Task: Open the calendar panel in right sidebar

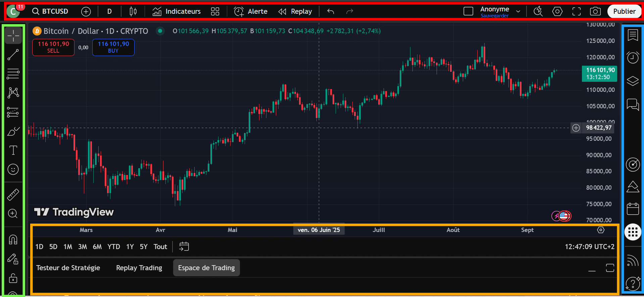Action: pyautogui.click(x=633, y=209)
